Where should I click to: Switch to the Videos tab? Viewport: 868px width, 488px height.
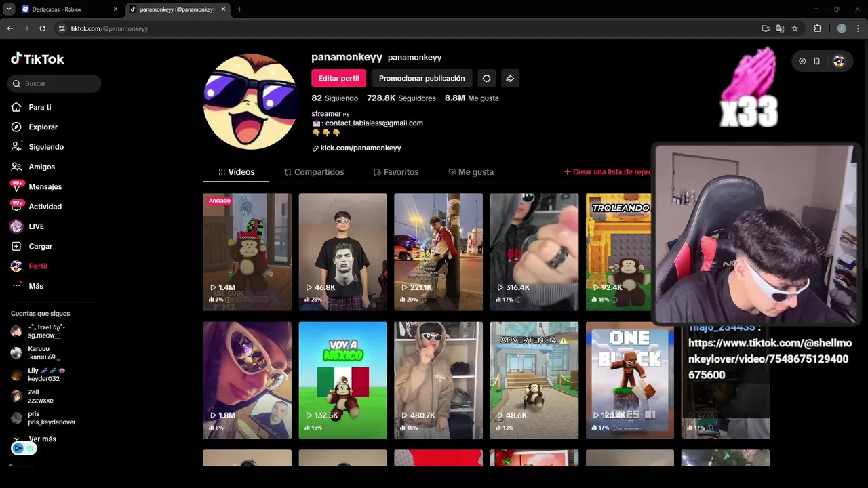tap(236, 172)
